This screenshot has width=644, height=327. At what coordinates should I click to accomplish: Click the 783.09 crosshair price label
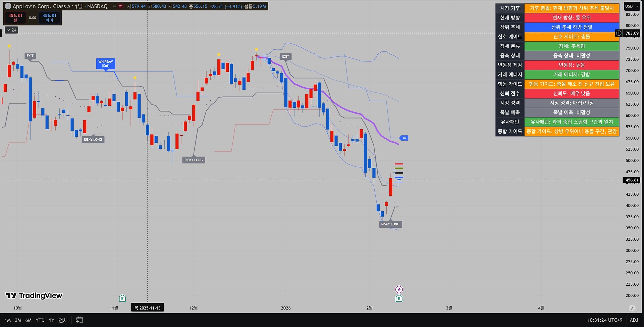coord(632,33)
